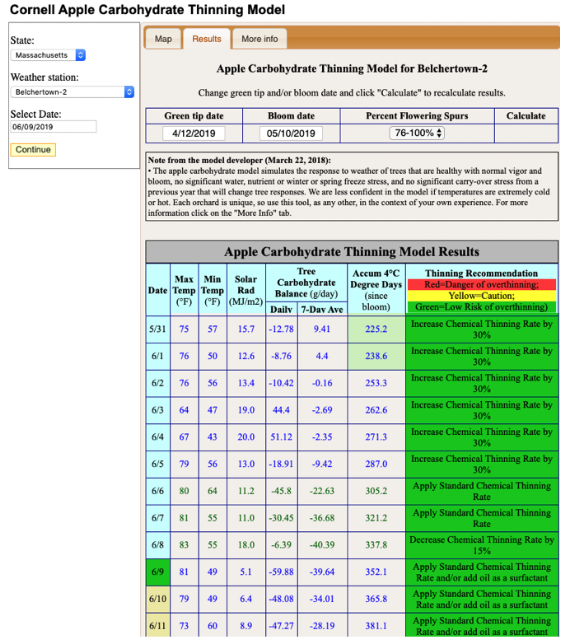The image size is (561, 640).
Task: Click the Bloom date field 05/10/2019
Action: 291,133
